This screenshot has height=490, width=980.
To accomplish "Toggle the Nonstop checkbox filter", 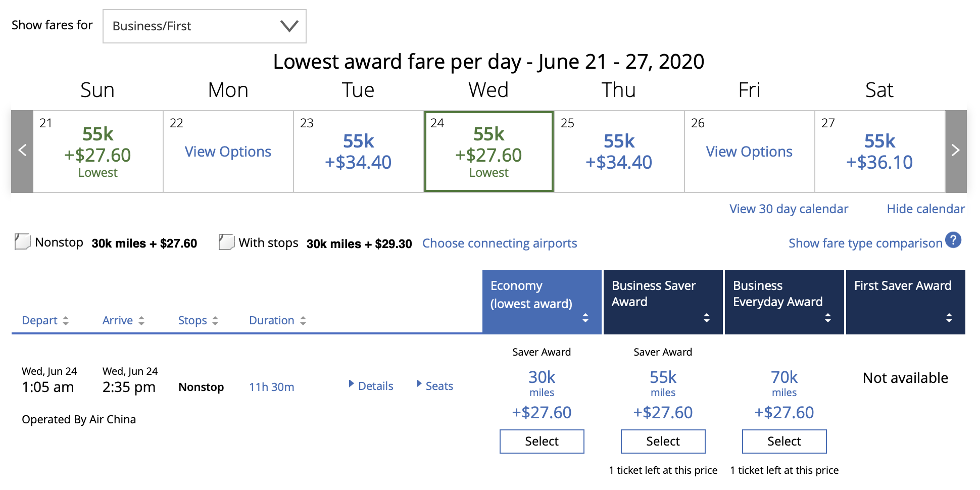I will (23, 241).
